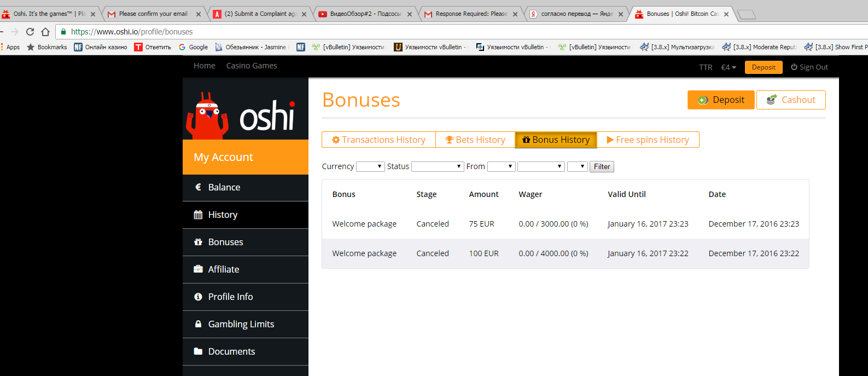Expand the €4 balance dropdown in header
The image size is (868, 376).
pyautogui.click(x=729, y=67)
